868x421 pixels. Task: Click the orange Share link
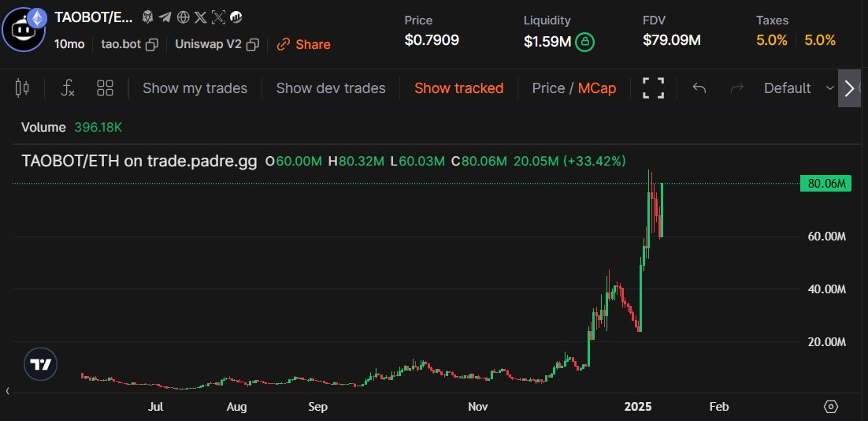[x=304, y=44]
